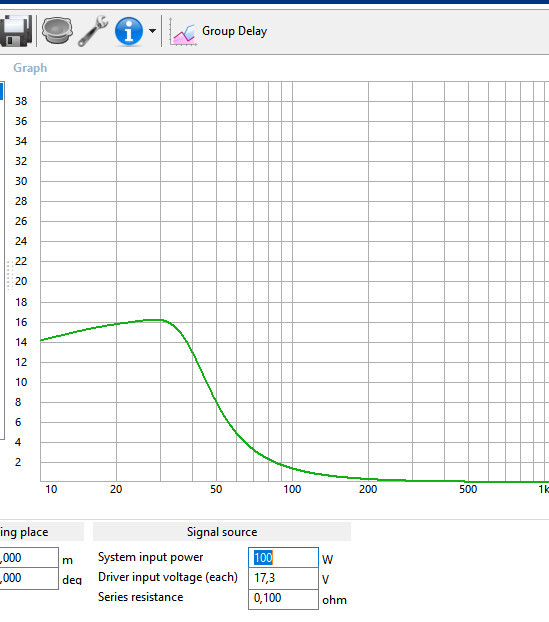Click the 100 label on frequency axis
Screen dimensions: 549x622
292,490
